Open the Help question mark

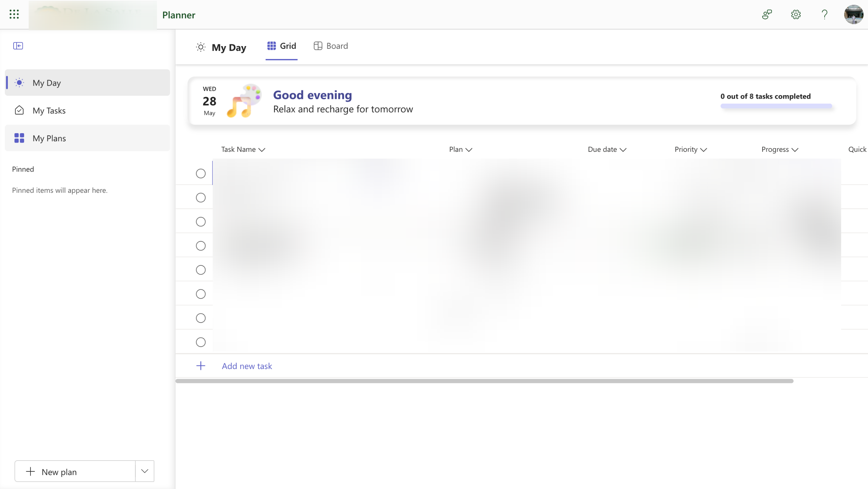coord(824,15)
